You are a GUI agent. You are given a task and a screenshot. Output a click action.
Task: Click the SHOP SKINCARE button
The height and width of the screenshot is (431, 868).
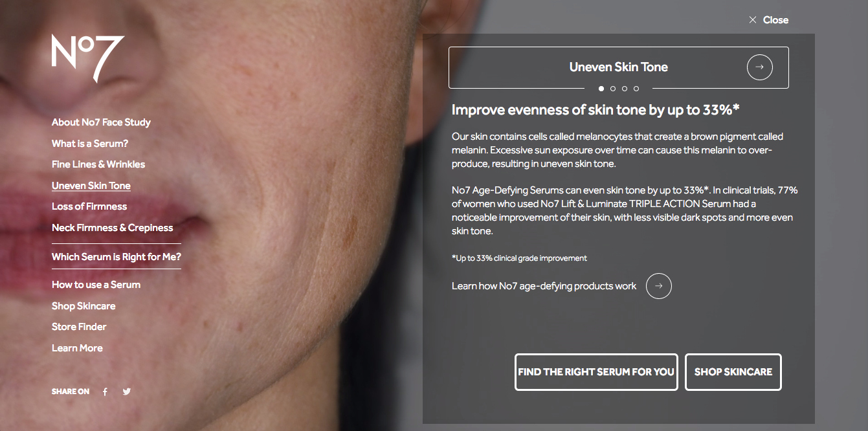[733, 372]
